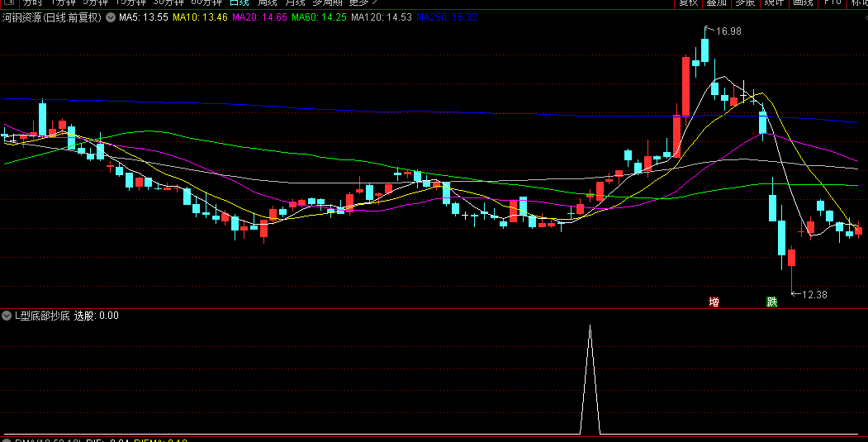The width and height of the screenshot is (868, 442).
Task: Click the yellow MA10: 13.46 label
Action: tap(200, 17)
